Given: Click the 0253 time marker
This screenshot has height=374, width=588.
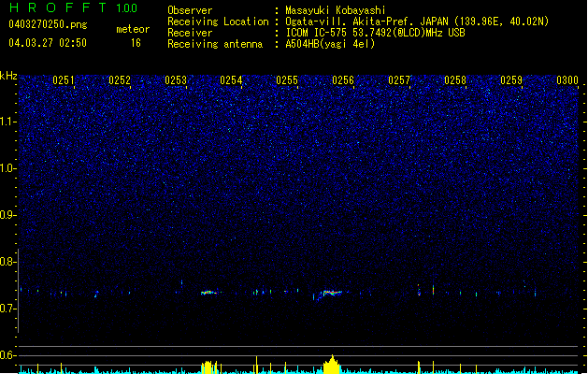Looking at the screenshot, I should coord(176,80).
